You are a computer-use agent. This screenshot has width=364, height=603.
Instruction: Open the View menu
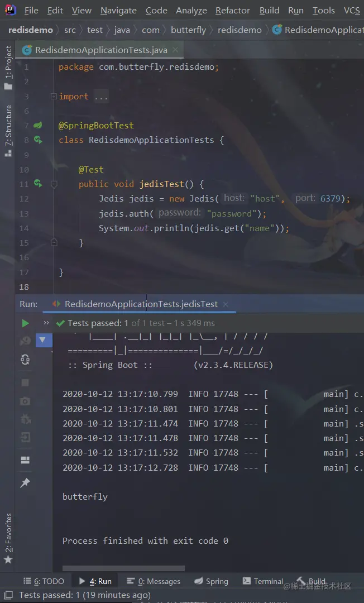(82, 11)
